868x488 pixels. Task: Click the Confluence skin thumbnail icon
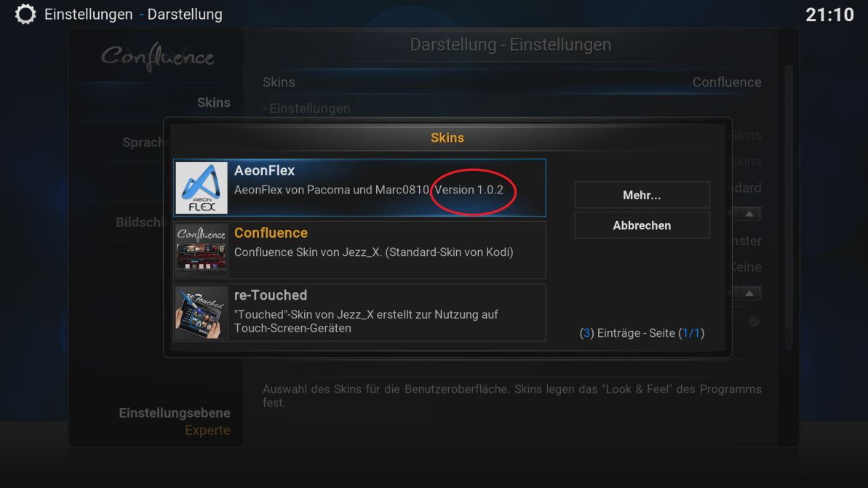pyautogui.click(x=201, y=249)
